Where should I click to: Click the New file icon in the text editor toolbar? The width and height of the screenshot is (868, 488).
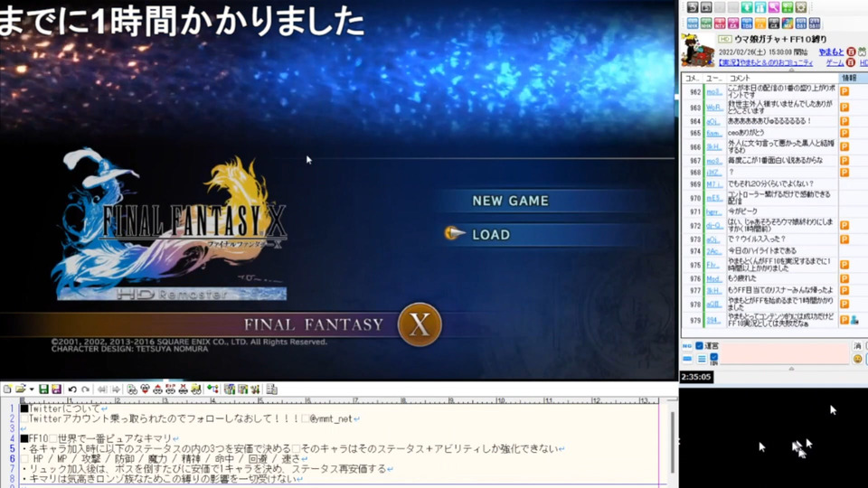[7, 389]
